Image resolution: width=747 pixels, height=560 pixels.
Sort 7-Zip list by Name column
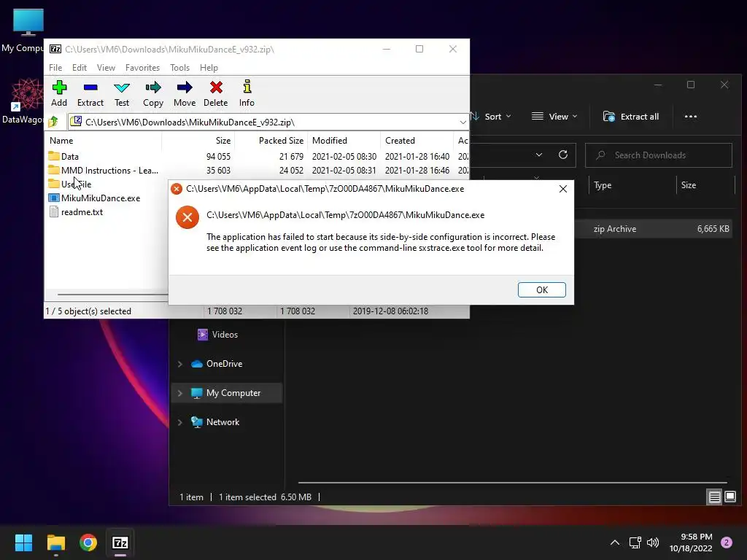click(104, 141)
